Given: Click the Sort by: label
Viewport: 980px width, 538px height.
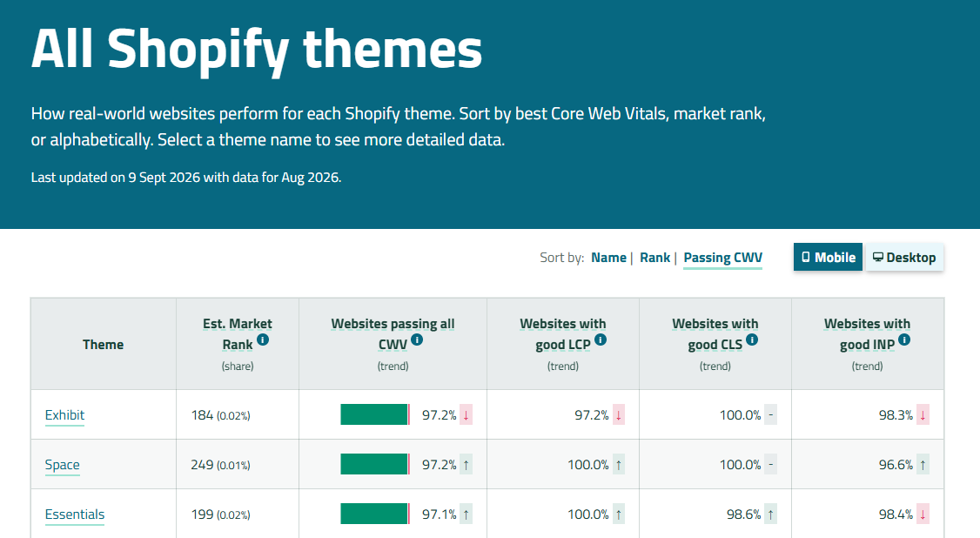Looking at the screenshot, I should (x=562, y=258).
